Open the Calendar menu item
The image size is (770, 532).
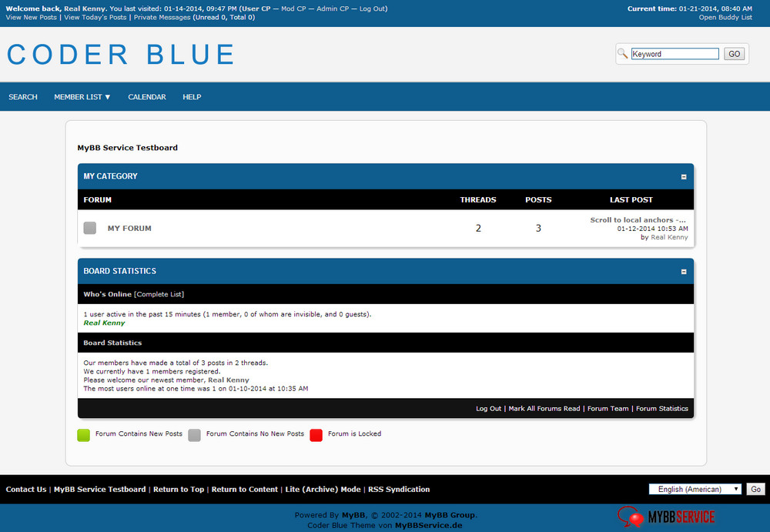point(146,97)
